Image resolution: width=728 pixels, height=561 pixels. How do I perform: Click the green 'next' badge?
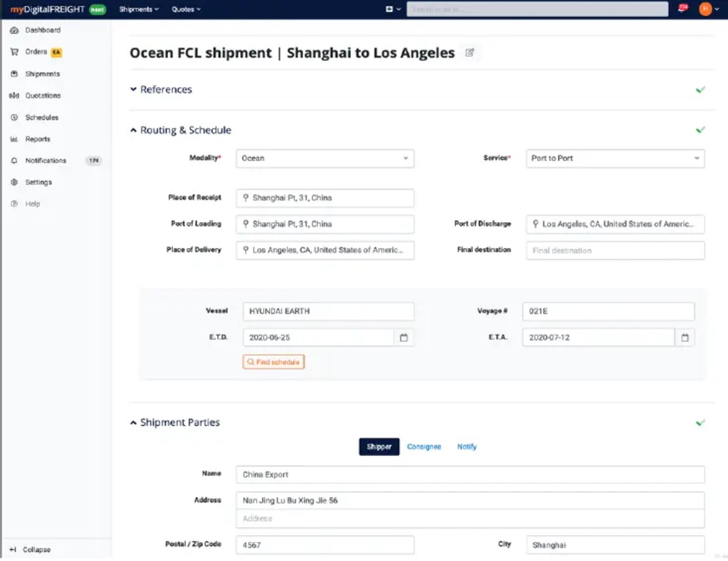97,10
